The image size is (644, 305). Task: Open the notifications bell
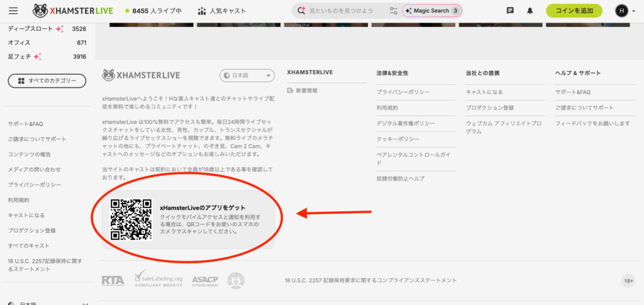(530, 11)
